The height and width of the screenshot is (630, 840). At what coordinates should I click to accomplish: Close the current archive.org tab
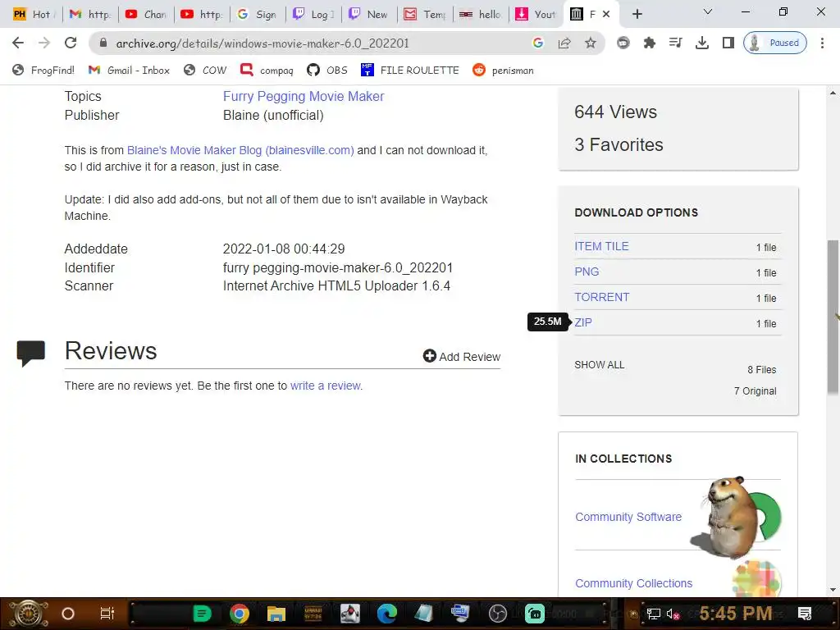point(606,15)
